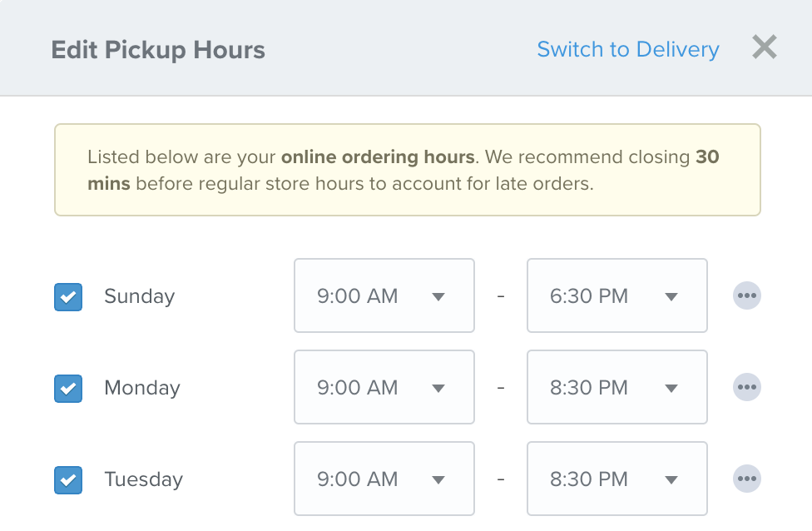Switch to Delivery hours
Viewport: 812px width, 531px height.
pos(628,49)
